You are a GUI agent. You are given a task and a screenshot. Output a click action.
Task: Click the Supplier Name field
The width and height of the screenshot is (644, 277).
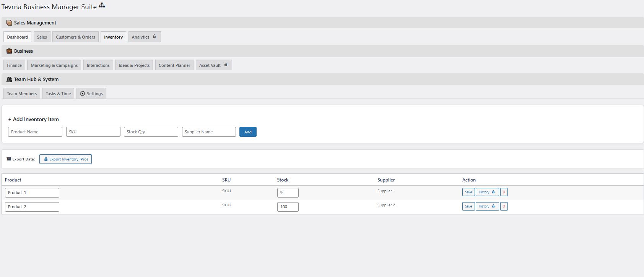209,132
